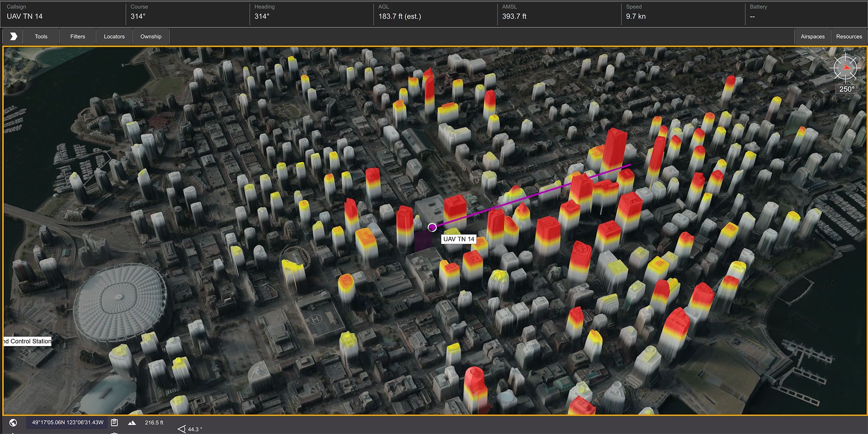868x434 pixels.
Task: Click the camera tilt angle icon showing 44.3°
Action: pos(182,429)
